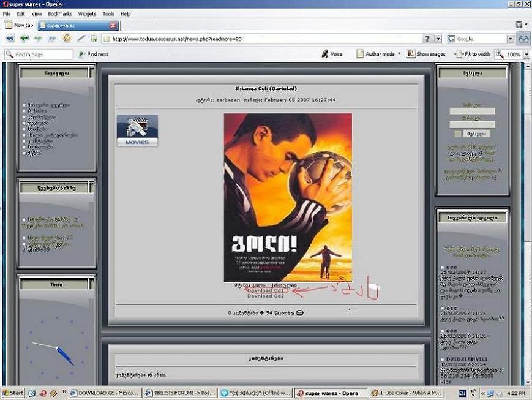This screenshot has height=400, width=532.
Task: Open the File menu
Action: pyautogui.click(x=7, y=14)
